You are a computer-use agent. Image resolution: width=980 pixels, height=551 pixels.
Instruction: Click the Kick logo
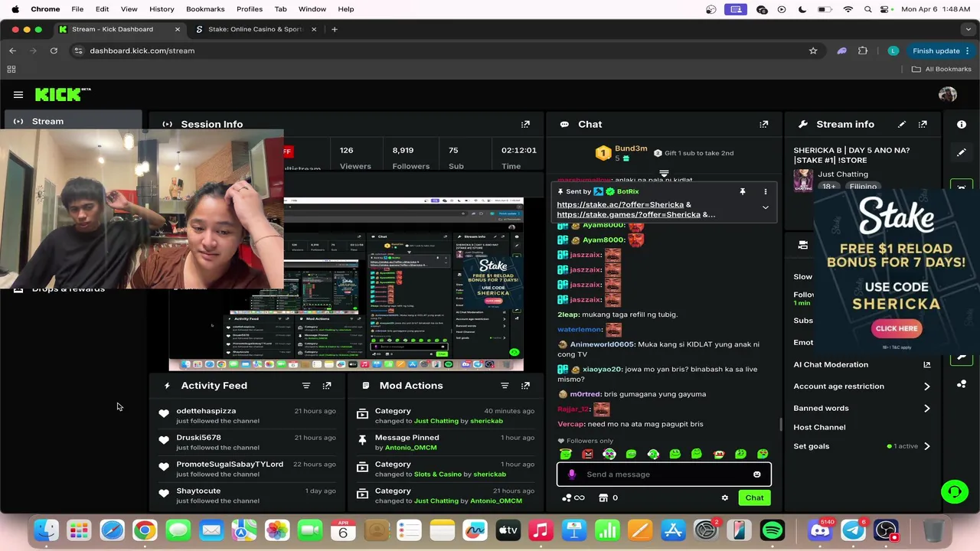63,94
